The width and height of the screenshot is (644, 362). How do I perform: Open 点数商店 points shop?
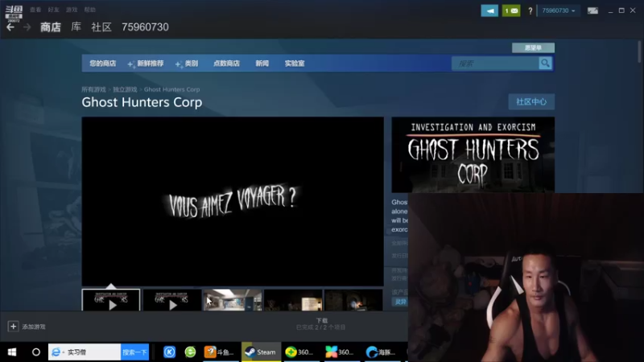(226, 64)
